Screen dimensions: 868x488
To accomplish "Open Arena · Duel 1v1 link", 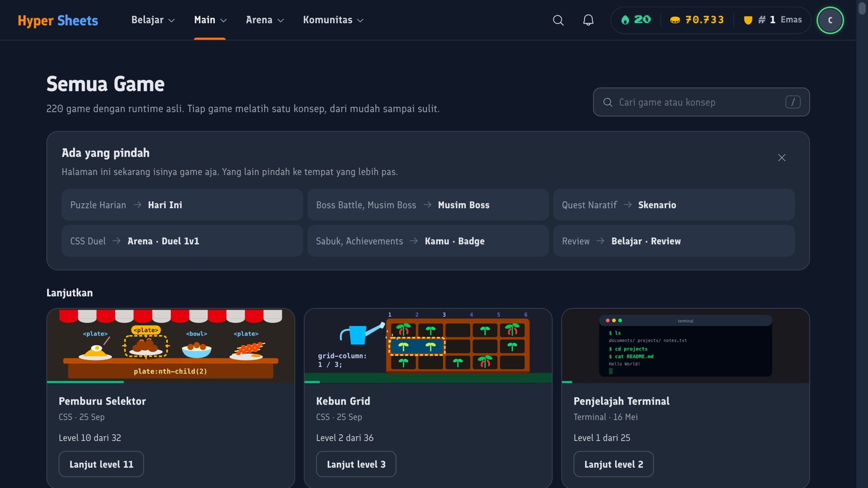I will pyautogui.click(x=182, y=241).
